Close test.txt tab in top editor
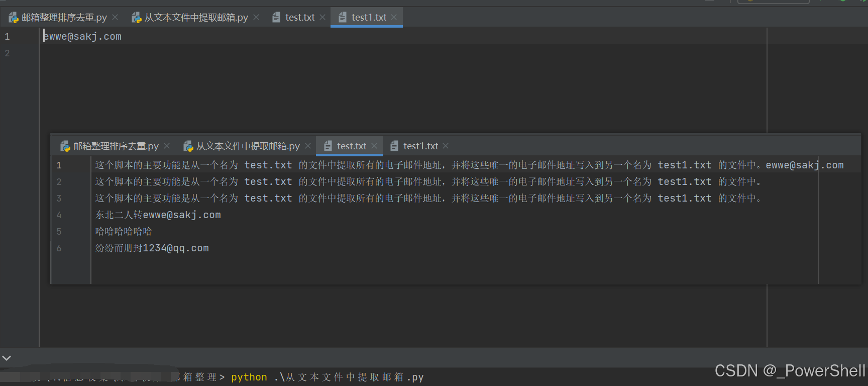Image resolution: width=868 pixels, height=386 pixels. (x=322, y=18)
